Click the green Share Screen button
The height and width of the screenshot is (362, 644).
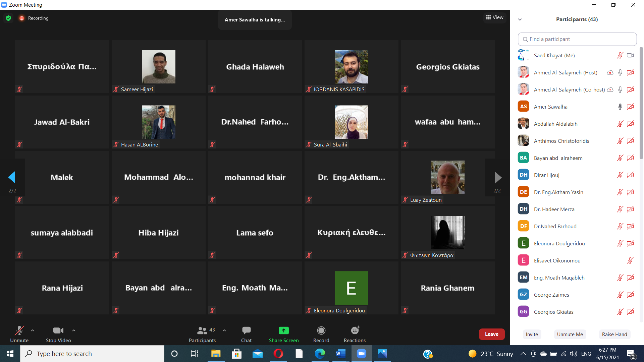pos(284,334)
